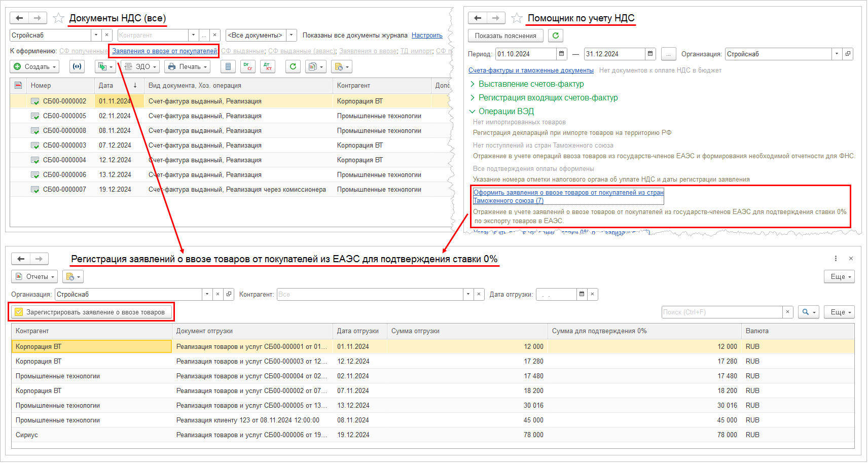Click the Поиск (Ctrl+F) search field

click(x=721, y=312)
